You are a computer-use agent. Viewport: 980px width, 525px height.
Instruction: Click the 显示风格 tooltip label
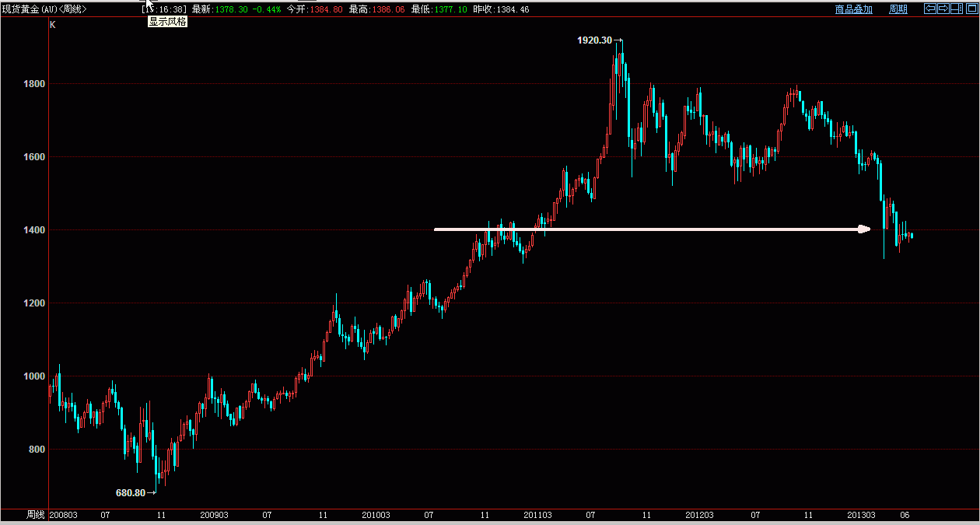[168, 22]
